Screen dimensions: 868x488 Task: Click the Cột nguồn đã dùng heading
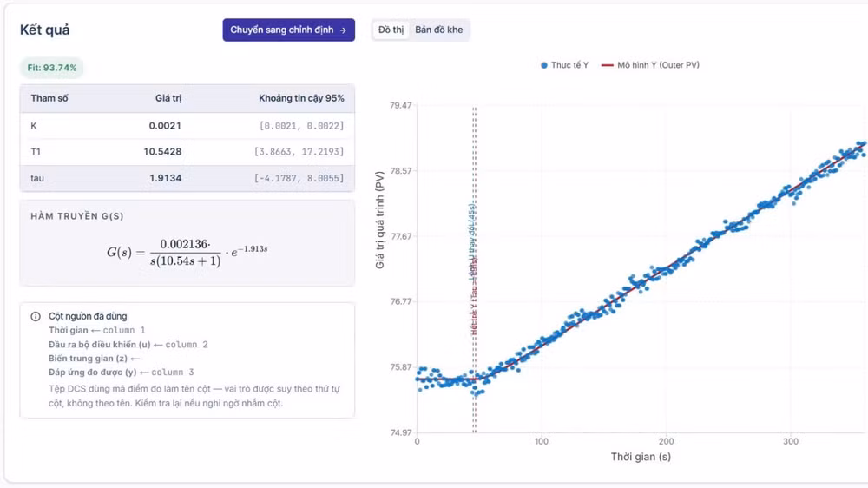[x=88, y=316]
